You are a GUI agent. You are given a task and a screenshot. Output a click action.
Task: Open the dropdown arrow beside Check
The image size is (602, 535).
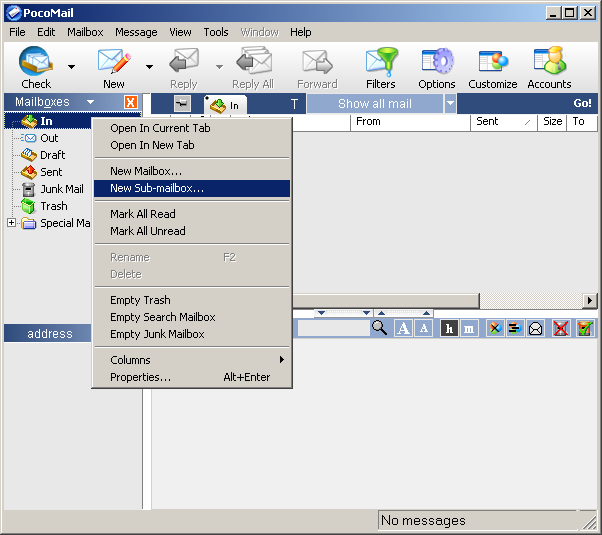pyautogui.click(x=71, y=67)
